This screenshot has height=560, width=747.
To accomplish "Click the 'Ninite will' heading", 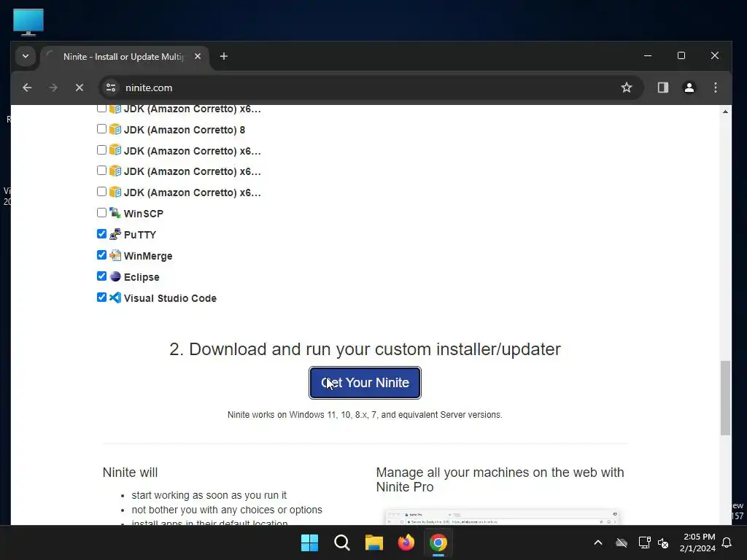I will click(130, 472).
